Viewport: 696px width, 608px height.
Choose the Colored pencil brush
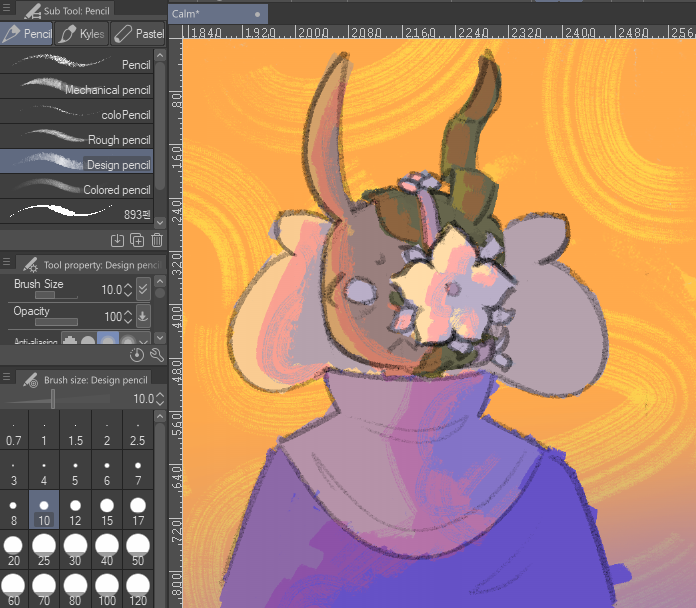[76, 186]
